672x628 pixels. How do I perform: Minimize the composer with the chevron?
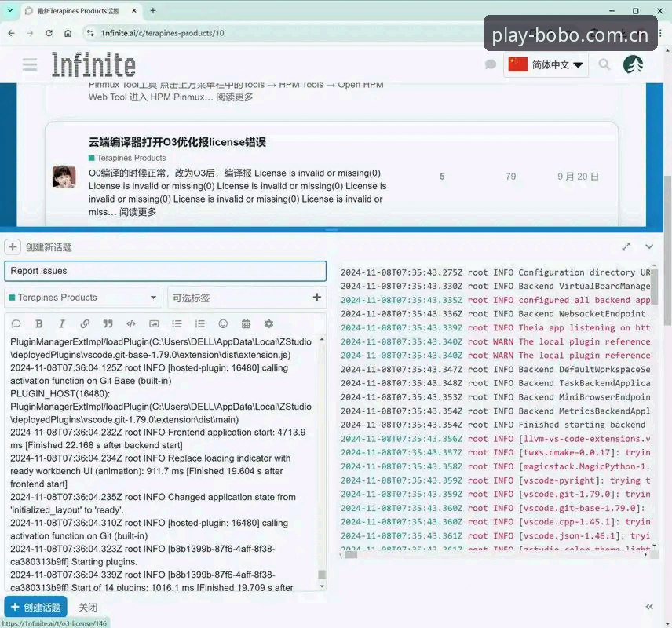[x=649, y=247]
